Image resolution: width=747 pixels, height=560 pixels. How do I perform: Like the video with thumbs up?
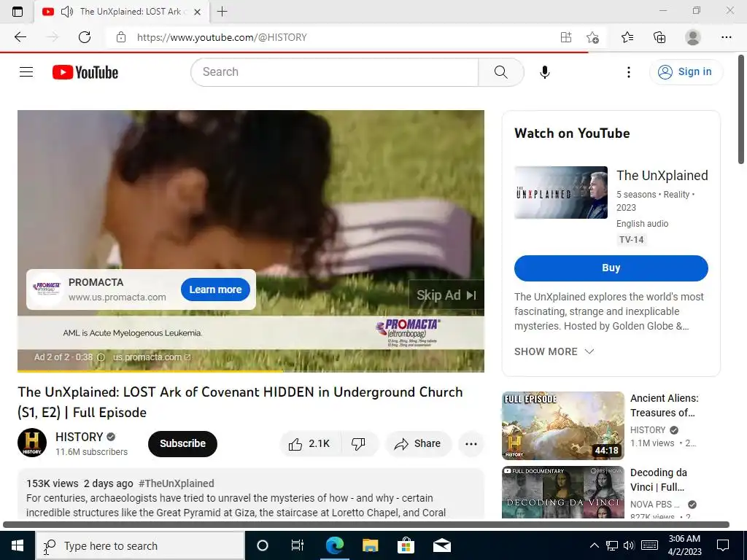pyautogui.click(x=309, y=444)
